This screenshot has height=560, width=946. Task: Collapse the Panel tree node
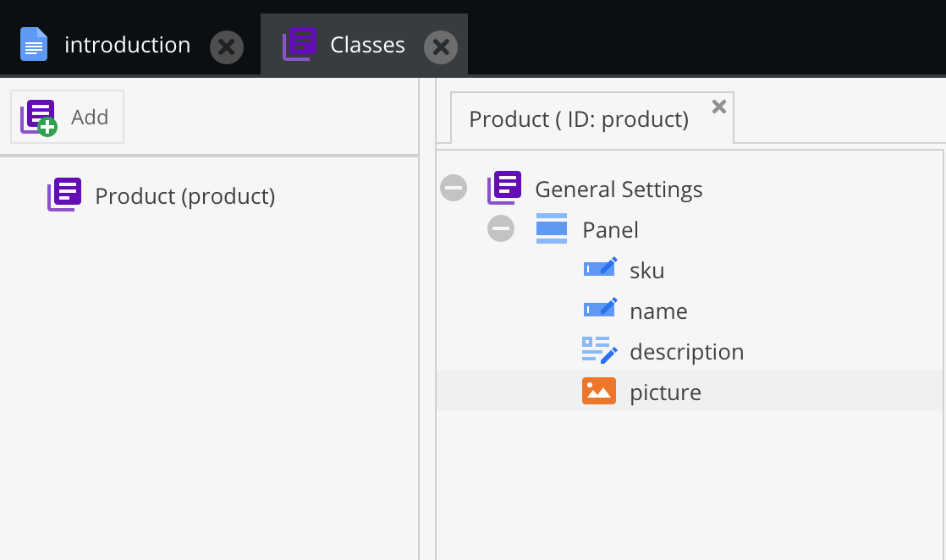tap(501, 229)
